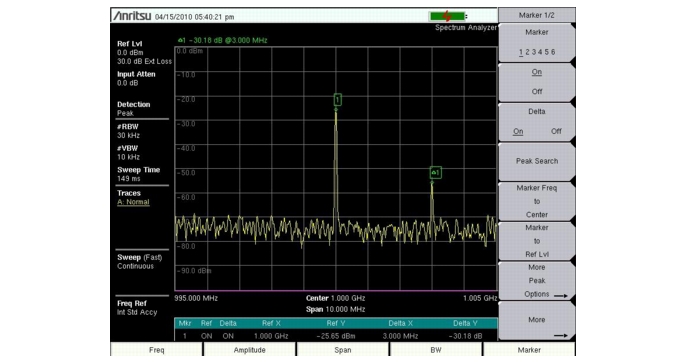The height and width of the screenshot is (362, 689).
Task: Set Delta marker to On
Action: (518, 131)
